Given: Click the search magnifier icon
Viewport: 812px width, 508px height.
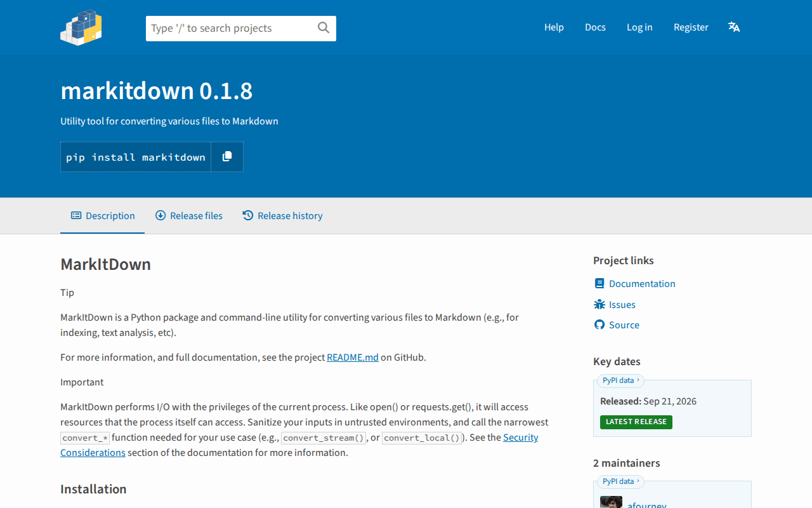Looking at the screenshot, I should click(x=324, y=28).
